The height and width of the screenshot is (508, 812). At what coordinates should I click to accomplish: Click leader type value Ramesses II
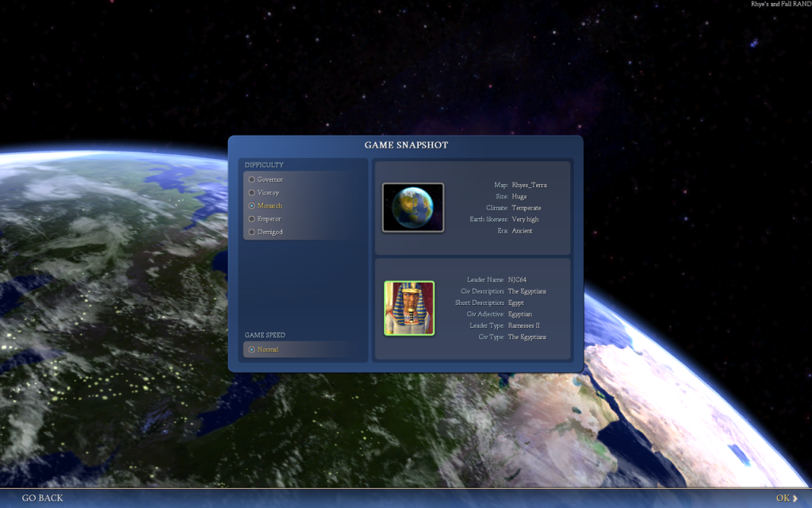tap(524, 325)
